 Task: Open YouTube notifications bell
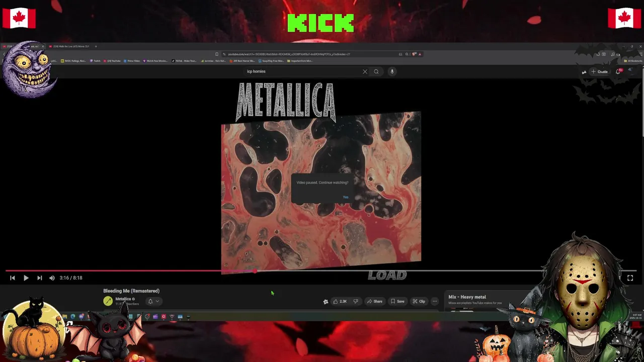(x=618, y=71)
